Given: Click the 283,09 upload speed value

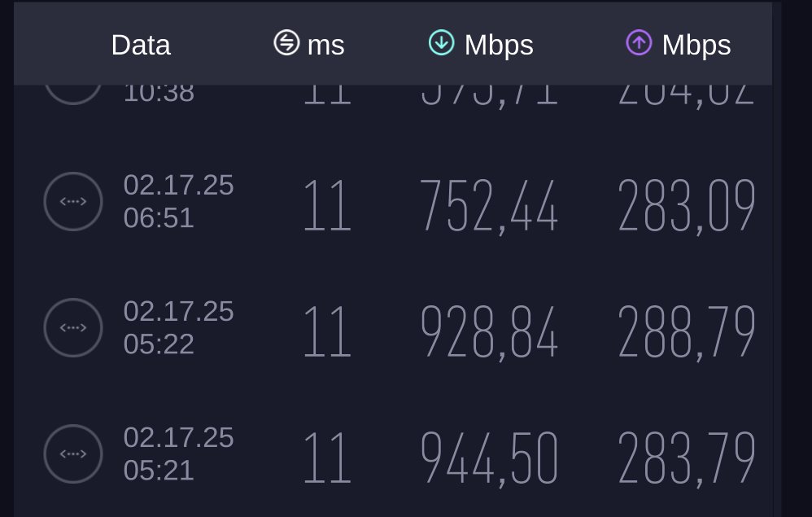Looking at the screenshot, I should [x=687, y=206].
